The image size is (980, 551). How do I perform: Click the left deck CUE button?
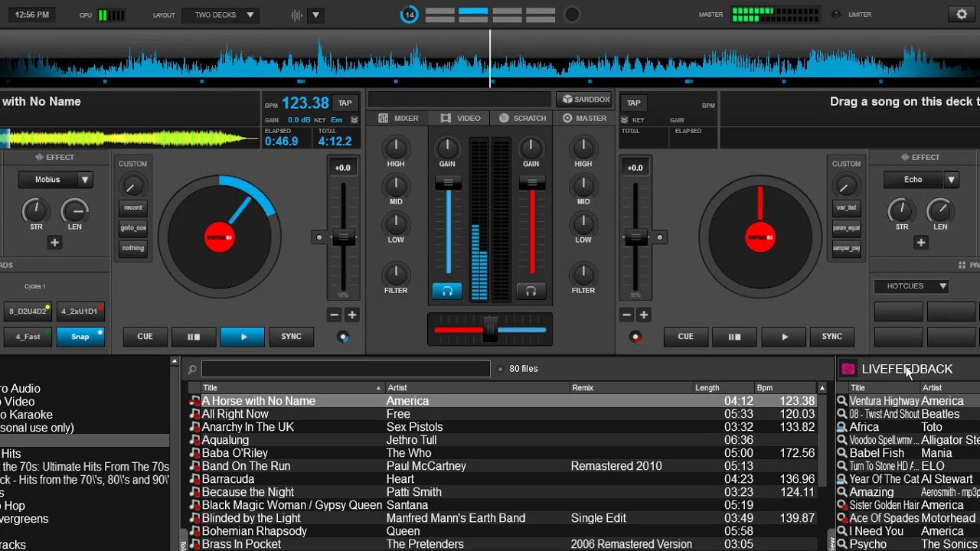click(145, 337)
